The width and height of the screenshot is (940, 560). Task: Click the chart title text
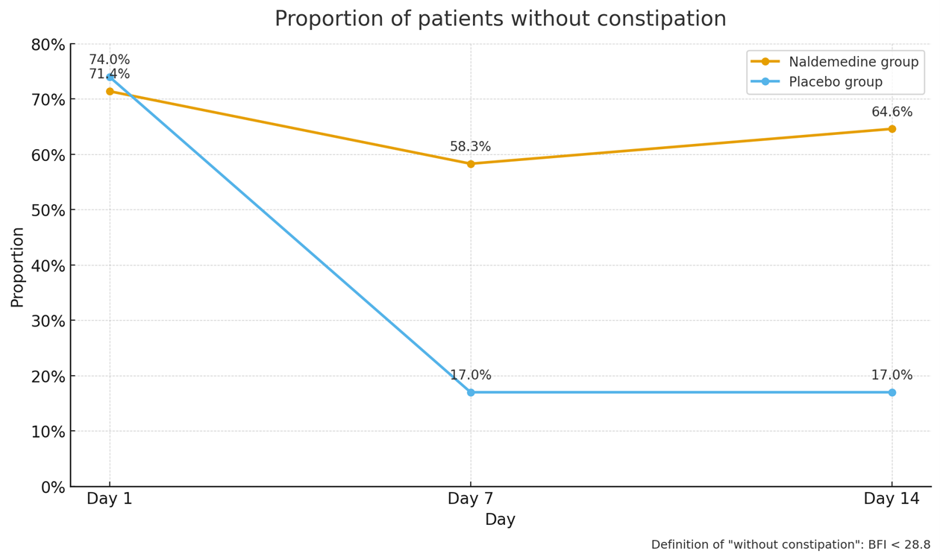coord(500,19)
